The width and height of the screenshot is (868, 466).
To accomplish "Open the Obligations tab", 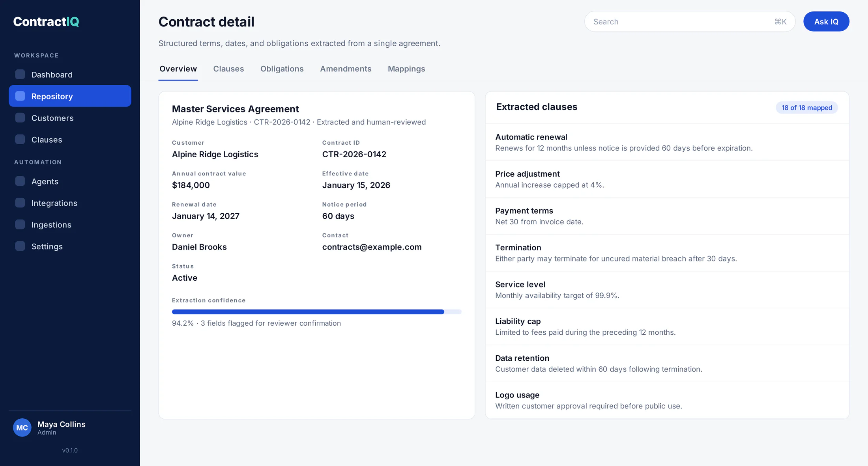I will click(x=282, y=69).
